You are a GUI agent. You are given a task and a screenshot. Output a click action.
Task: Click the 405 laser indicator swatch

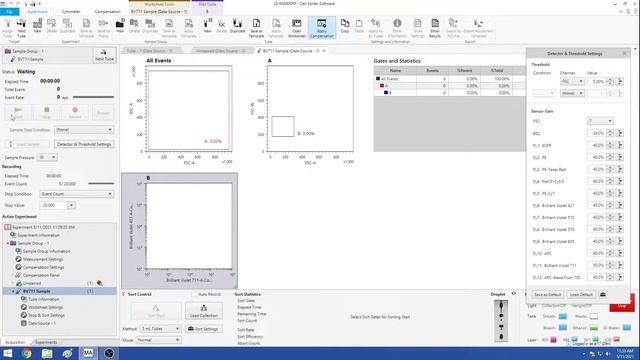pos(553,340)
